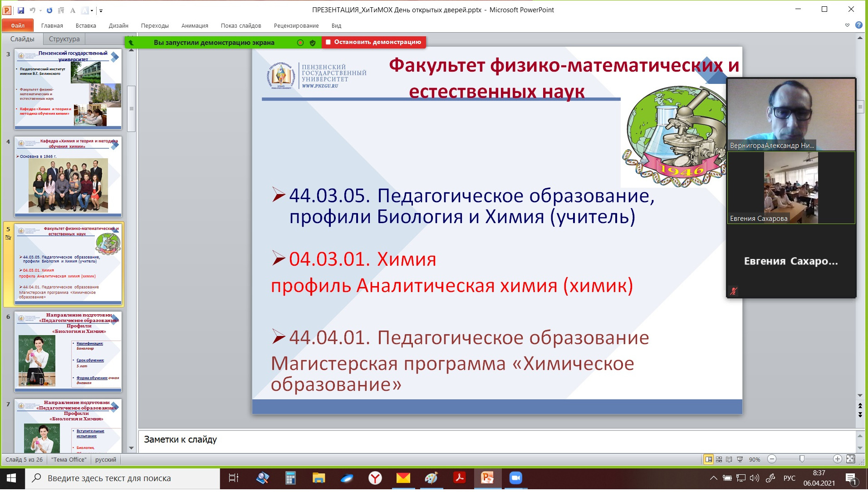Switch to Slide Sorter view icon
Screen dimensions: 868x492
(719, 459)
